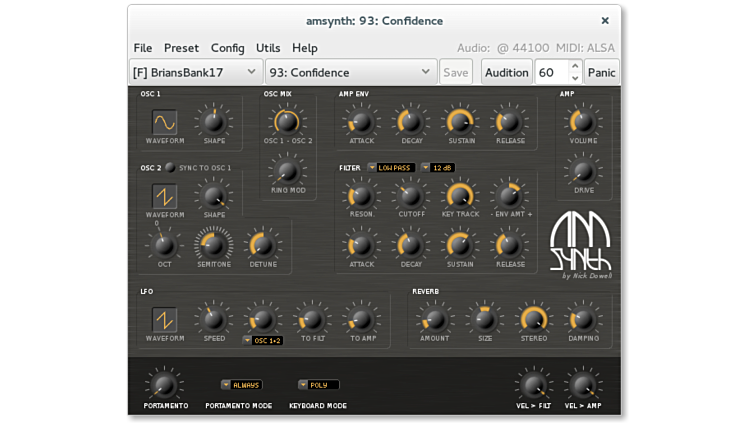Screen dimensions: 752x423
Task: Open the 12 dB filter slope dropdown
Action: tap(438, 167)
